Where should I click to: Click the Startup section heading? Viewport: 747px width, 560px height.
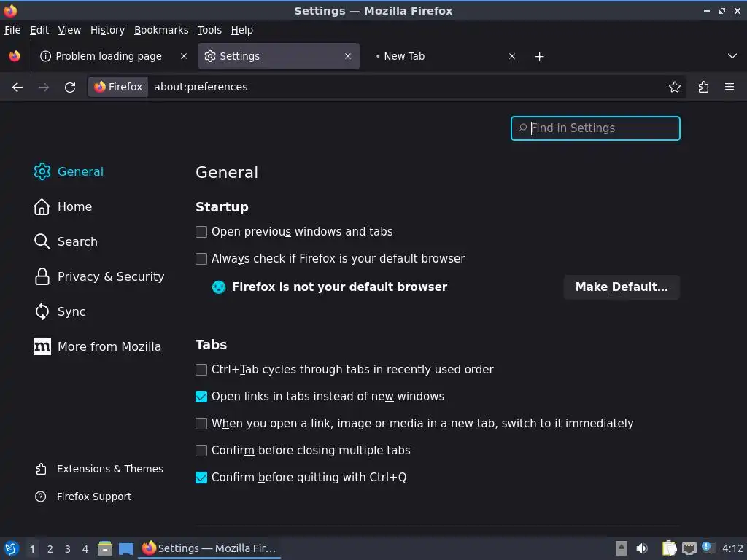(x=222, y=207)
